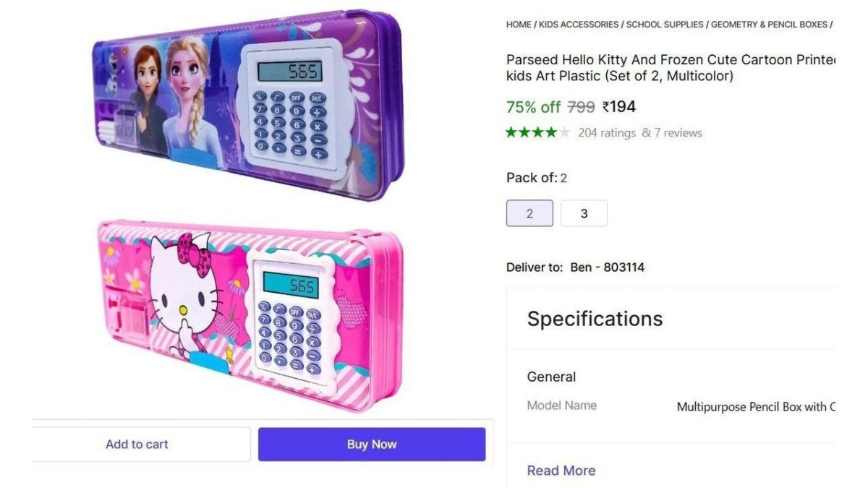This screenshot has height=488, width=868.
Task: Open the HOME breadcrumb link
Action: [518, 24]
